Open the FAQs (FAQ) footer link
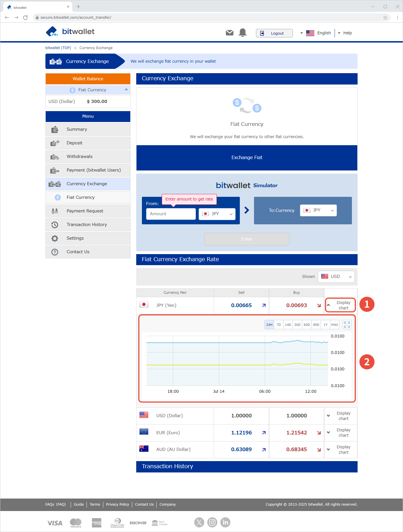Viewport: 403px width, 532px height. pos(56,504)
